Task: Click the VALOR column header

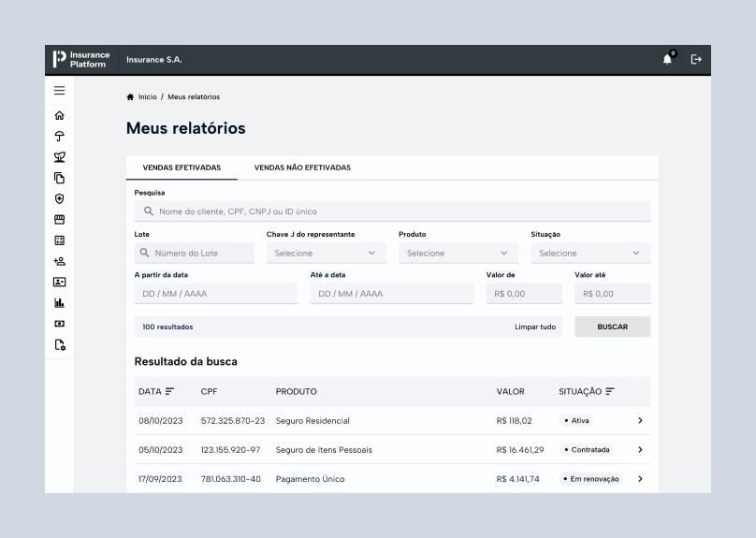Action: click(x=510, y=391)
